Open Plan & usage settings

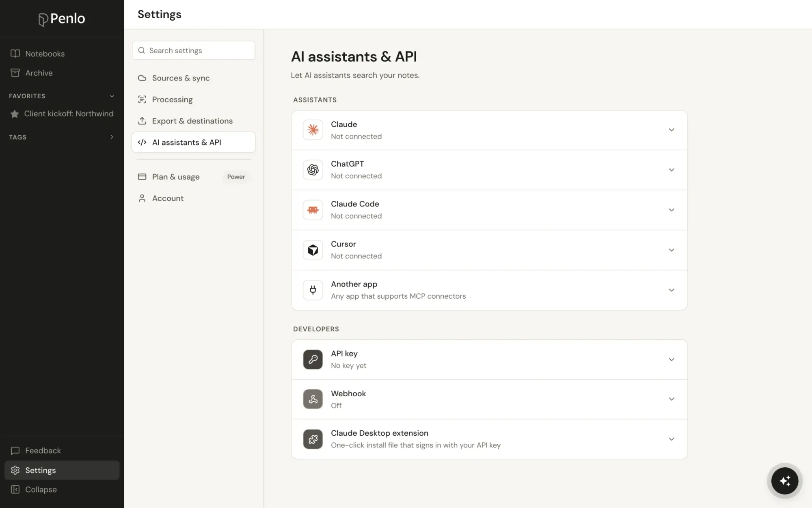(x=194, y=177)
